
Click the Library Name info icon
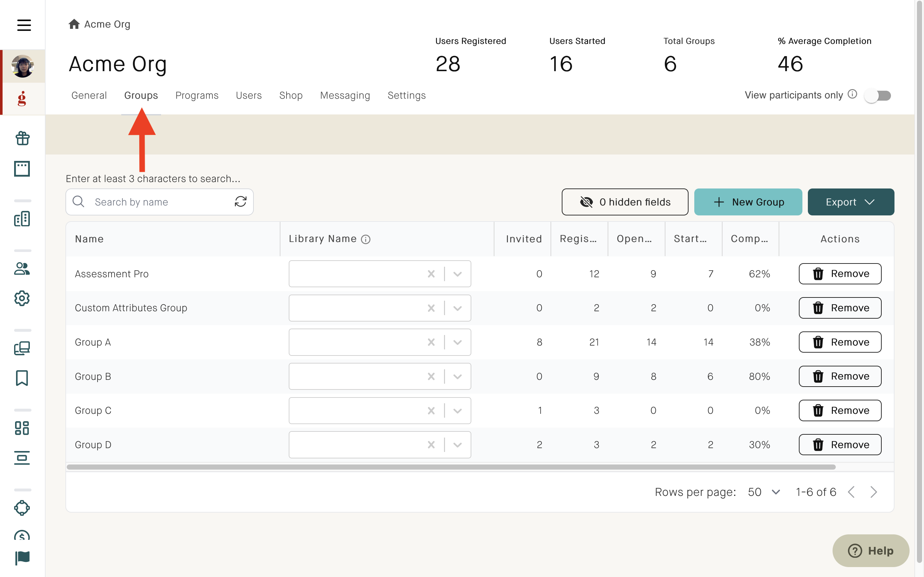(365, 239)
